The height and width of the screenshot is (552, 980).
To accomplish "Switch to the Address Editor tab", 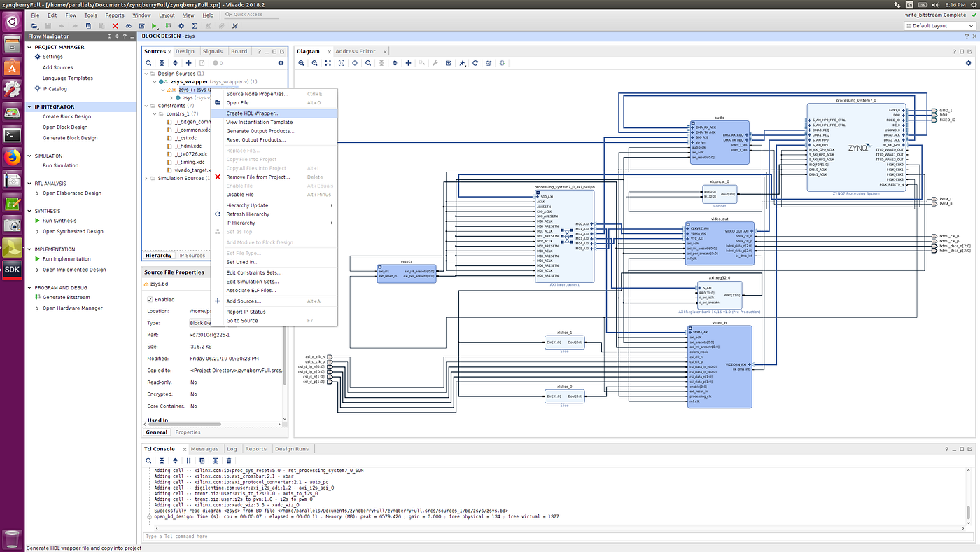I will tap(355, 51).
